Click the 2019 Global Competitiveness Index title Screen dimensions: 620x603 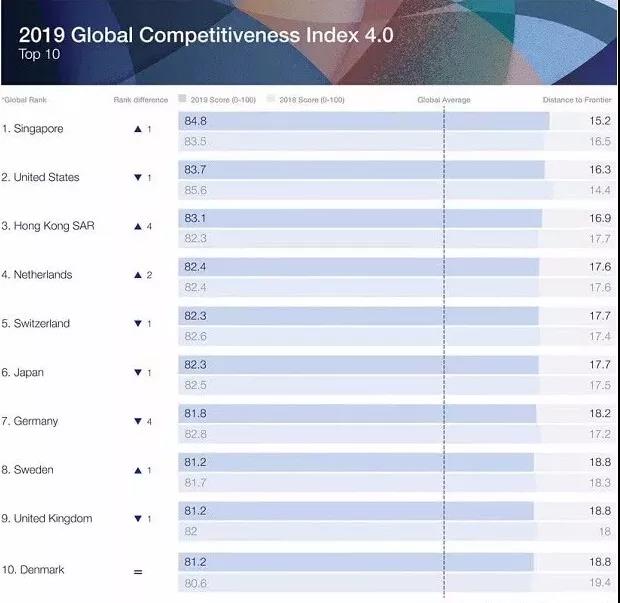tap(207, 37)
